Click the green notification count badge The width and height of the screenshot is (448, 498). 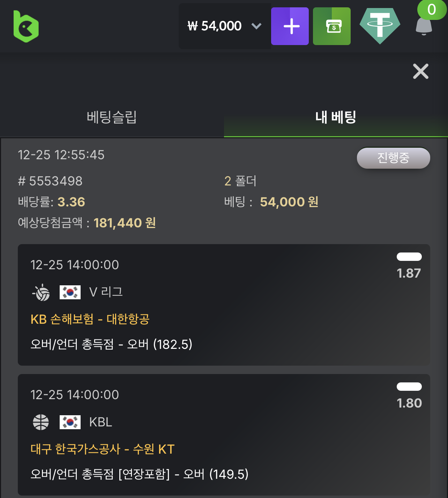(431, 9)
